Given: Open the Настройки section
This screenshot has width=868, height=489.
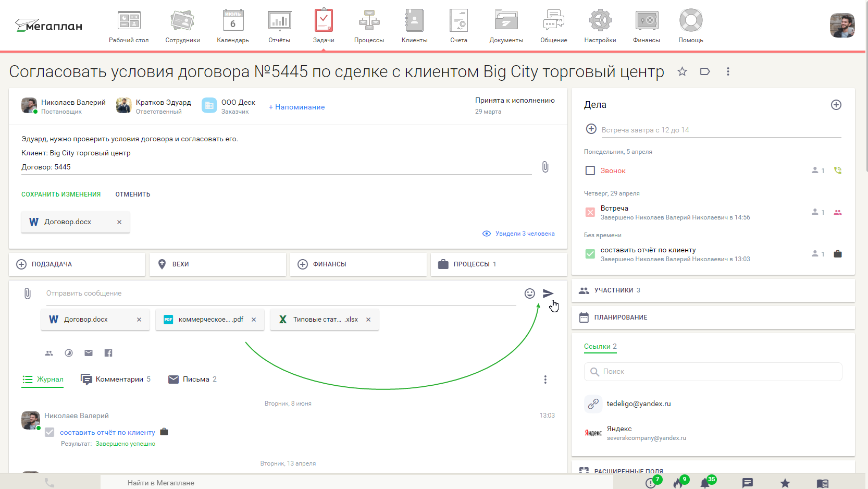Looking at the screenshot, I should pyautogui.click(x=600, y=26).
